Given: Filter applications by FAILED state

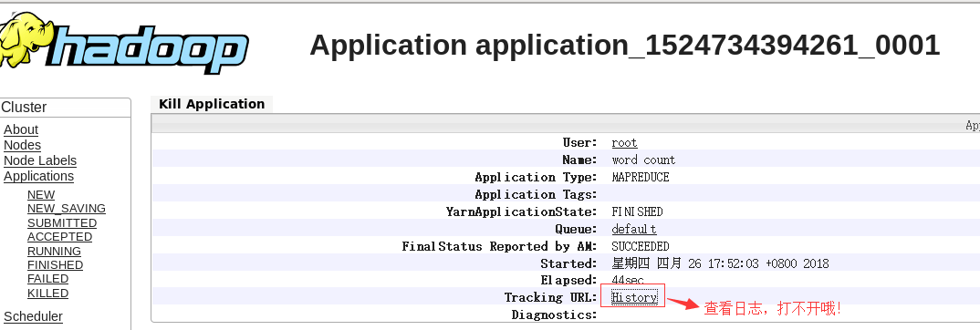Looking at the screenshot, I should [x=47, y=279].
